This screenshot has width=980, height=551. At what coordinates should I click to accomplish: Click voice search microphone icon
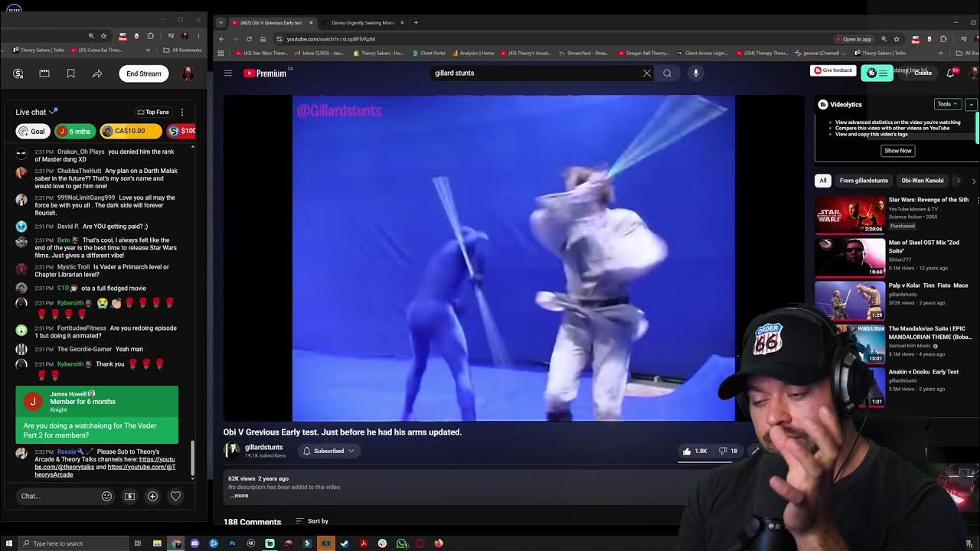(696, 73)
